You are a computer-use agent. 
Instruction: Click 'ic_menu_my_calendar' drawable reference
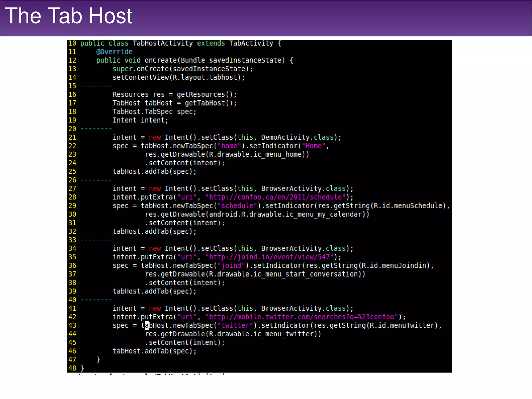324,214
